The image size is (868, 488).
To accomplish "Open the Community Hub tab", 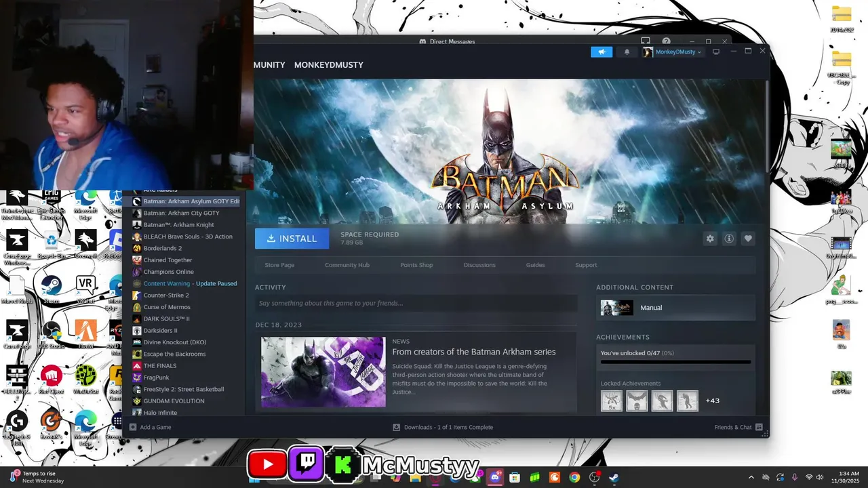I will pos(347,265).
